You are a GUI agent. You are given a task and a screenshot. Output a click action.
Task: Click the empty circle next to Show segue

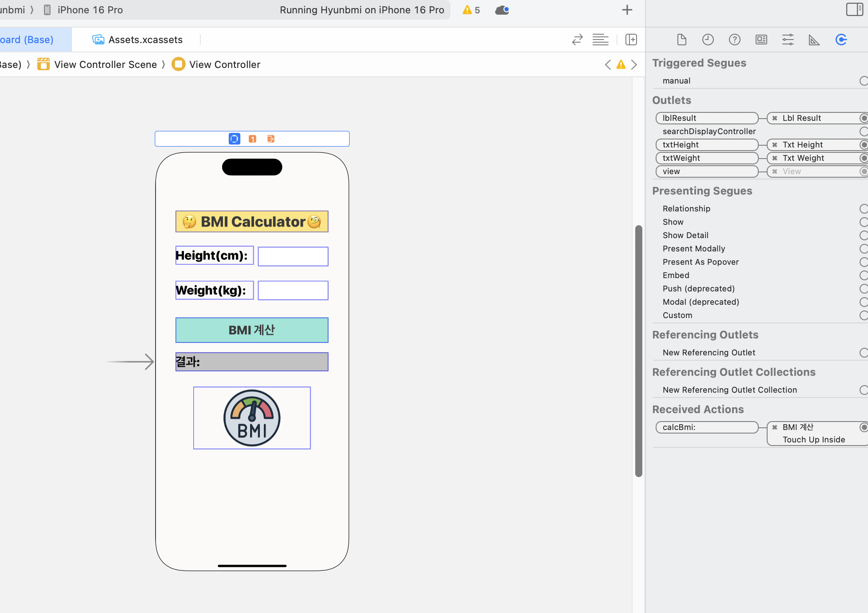[x=863, y=222]
